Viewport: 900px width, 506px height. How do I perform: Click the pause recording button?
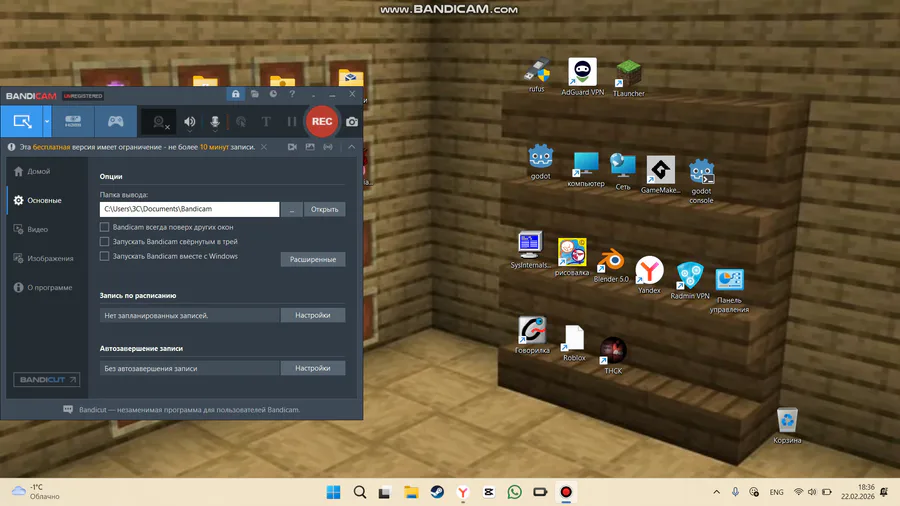[292, 122]
